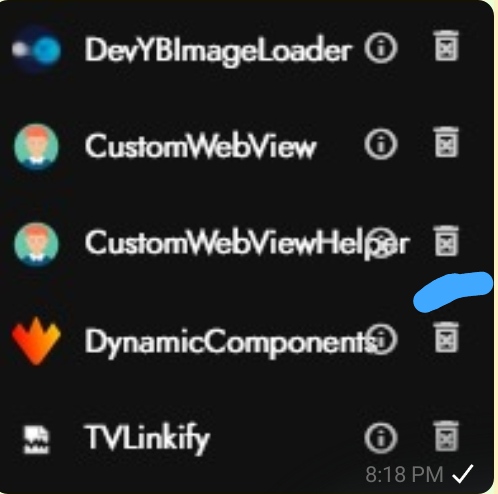
Task: Show info for CustomWebView extension
Action: click(x=381, y=144)
